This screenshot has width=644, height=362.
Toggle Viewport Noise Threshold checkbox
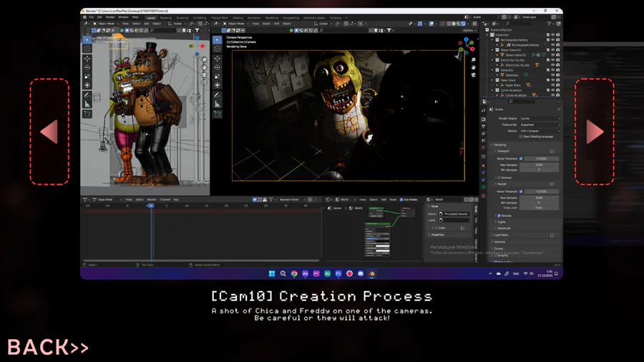(x=521, y=158)
